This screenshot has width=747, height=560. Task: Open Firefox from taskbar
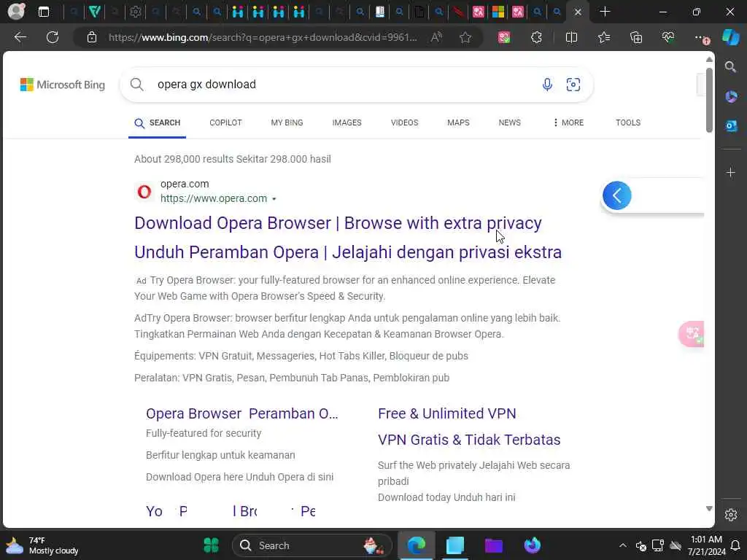tap(532, 545)
